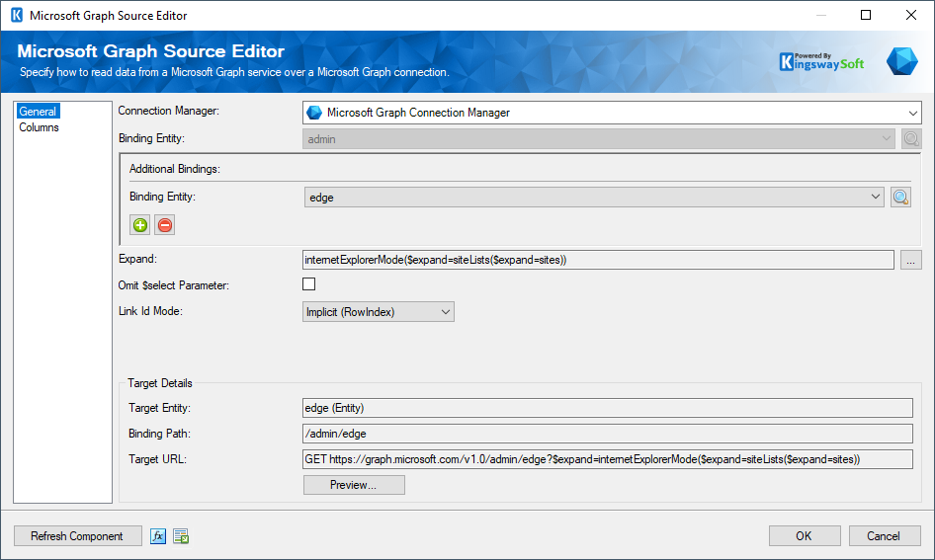Click the green add binding icon

click(140, 225)
